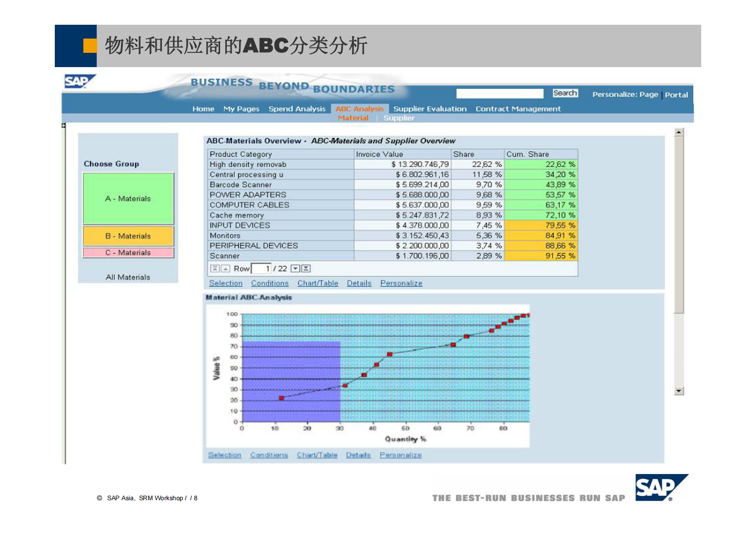Click the portal search input box
Viewport: 756px width, 534px height.
pyautogui.click(x=500, y=93)
